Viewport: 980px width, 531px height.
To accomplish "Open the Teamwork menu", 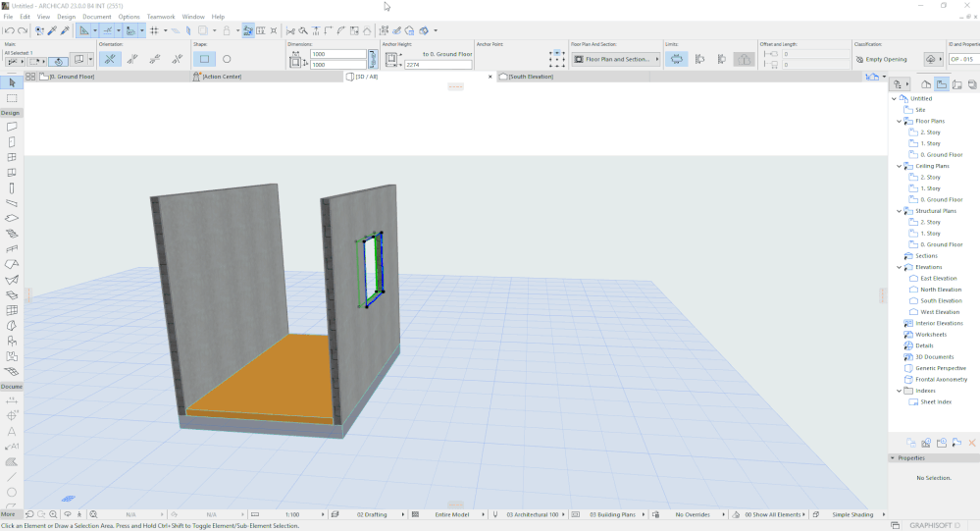I will [x=161, y=17].
